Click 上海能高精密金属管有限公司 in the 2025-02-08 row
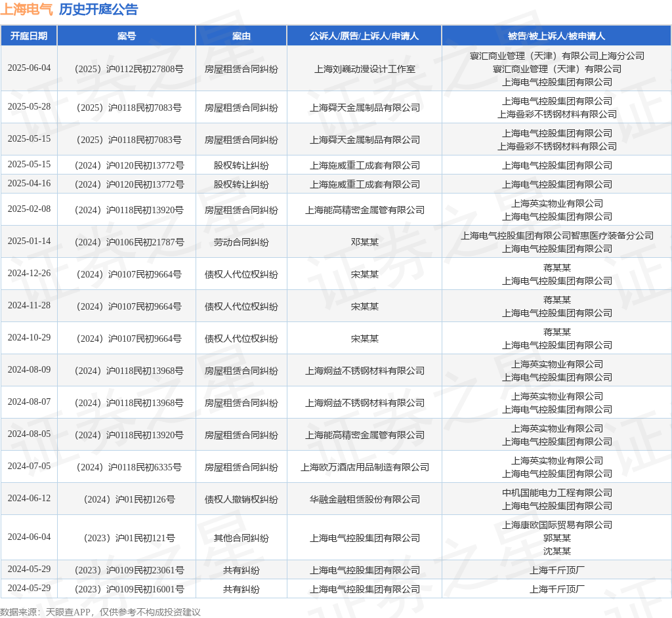The height and width of the screenshot is (618, 672). click(365, 211)
